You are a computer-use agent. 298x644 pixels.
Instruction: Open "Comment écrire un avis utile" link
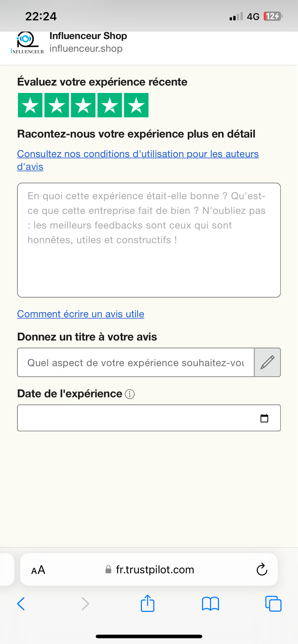(81, 314)
